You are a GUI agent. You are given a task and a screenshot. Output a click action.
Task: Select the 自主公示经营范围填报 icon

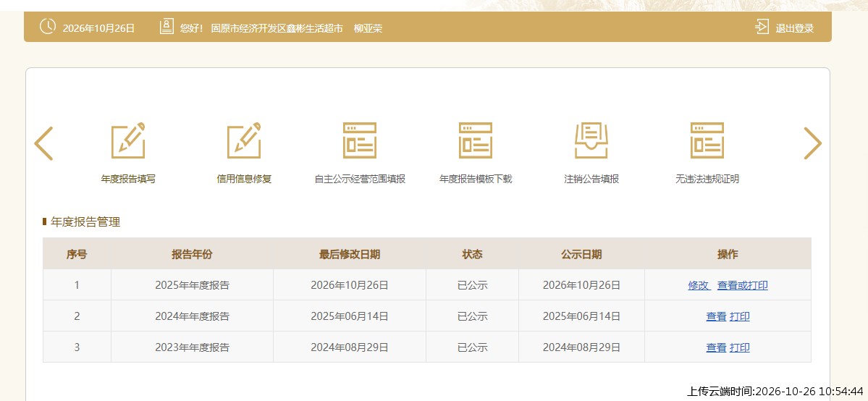click(x=360, y=140)
